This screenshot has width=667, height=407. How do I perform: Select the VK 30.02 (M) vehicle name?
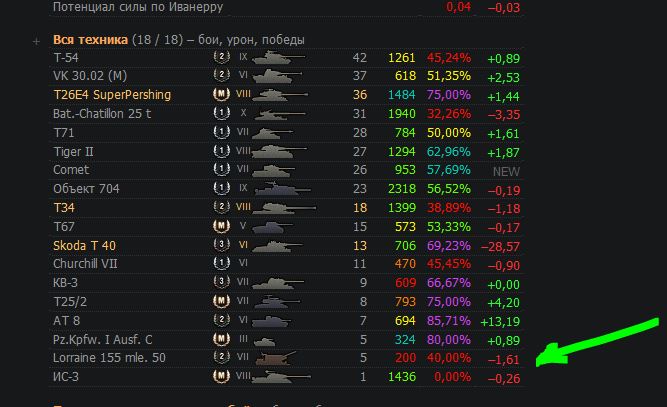coord(90,76)
